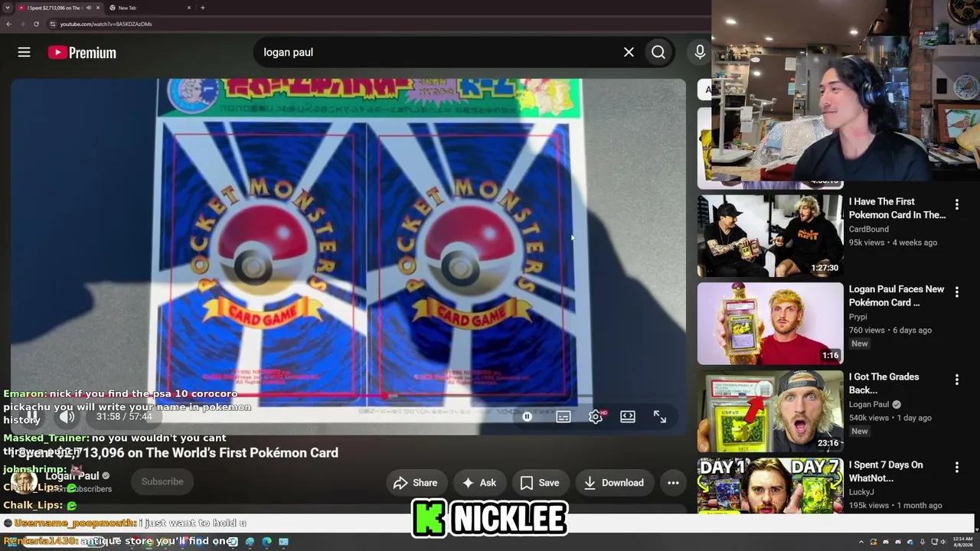Open options for CardBound video

(956, 204)
